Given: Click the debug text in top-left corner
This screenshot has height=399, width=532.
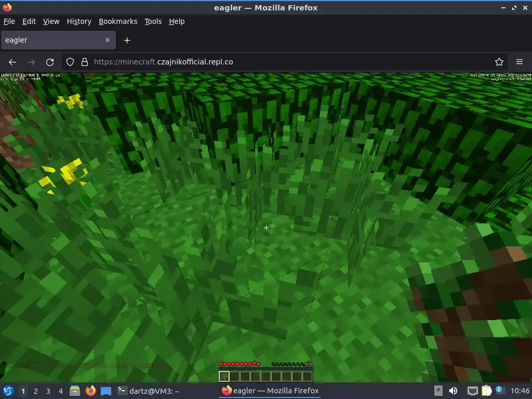Looking at the screenshot, I should (30, 77).
